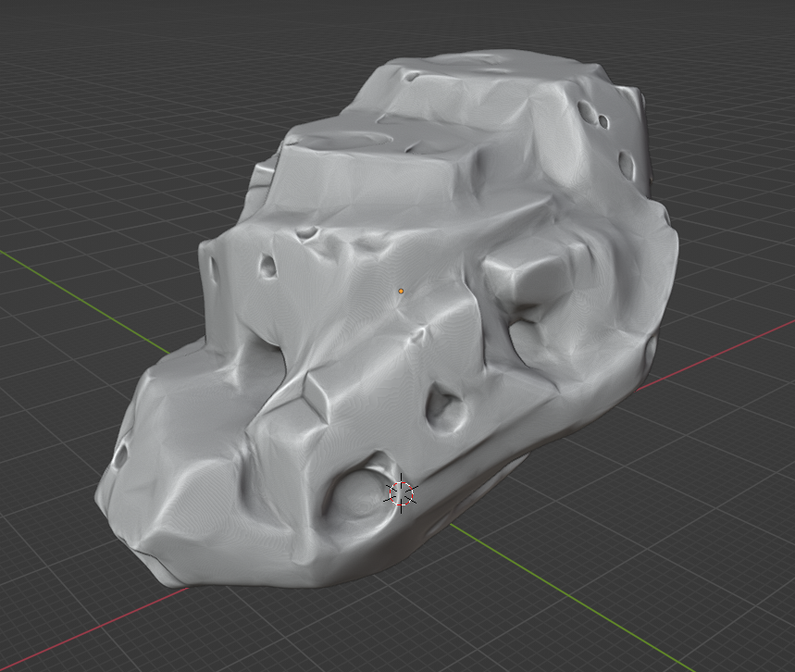Screen dimensions: 795x672
Task: Select the orange origin dot on rock
Action: point(401,292)
